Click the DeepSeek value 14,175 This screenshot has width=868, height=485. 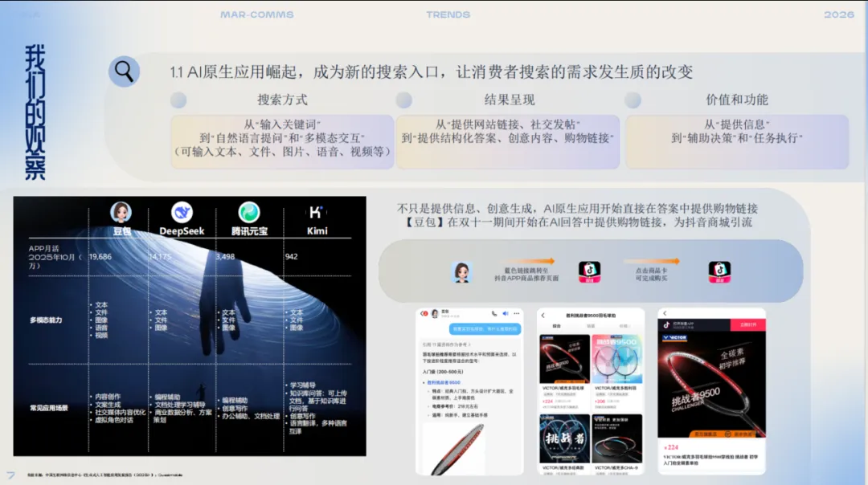click(x=160, y=257)
